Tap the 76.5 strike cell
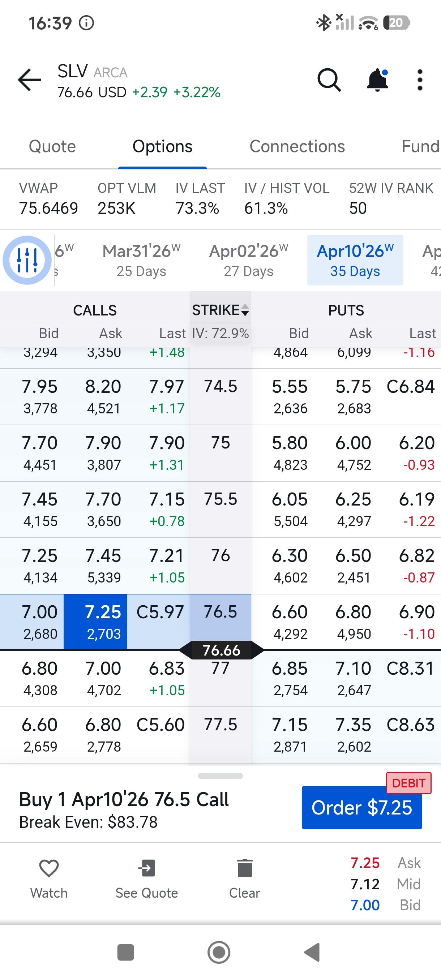Screen dimensions: 441x980 pyautogui.click(x=220, y=622)
